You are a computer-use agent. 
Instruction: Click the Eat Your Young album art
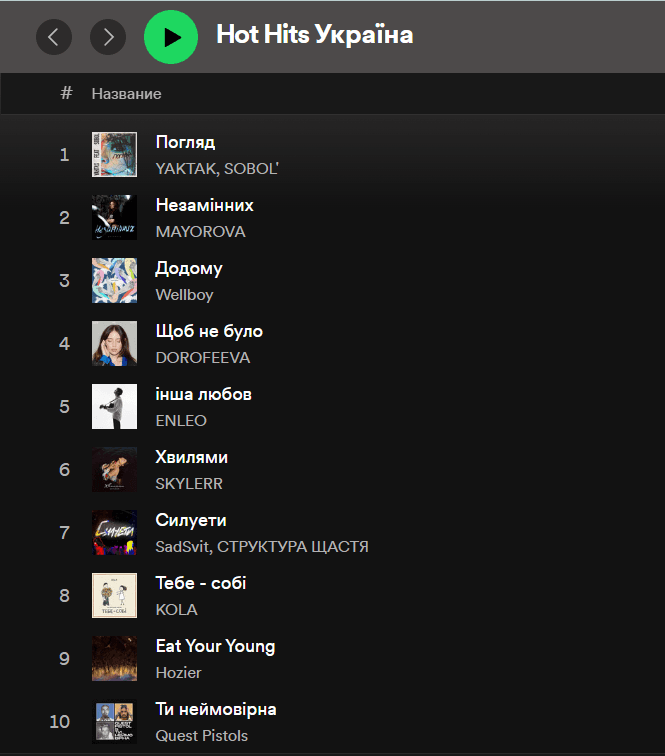click(114, 659)
